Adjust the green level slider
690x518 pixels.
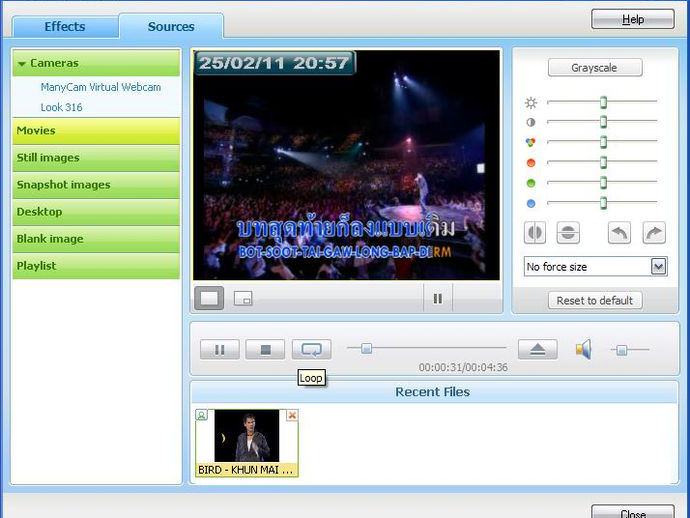coord(603,182)
